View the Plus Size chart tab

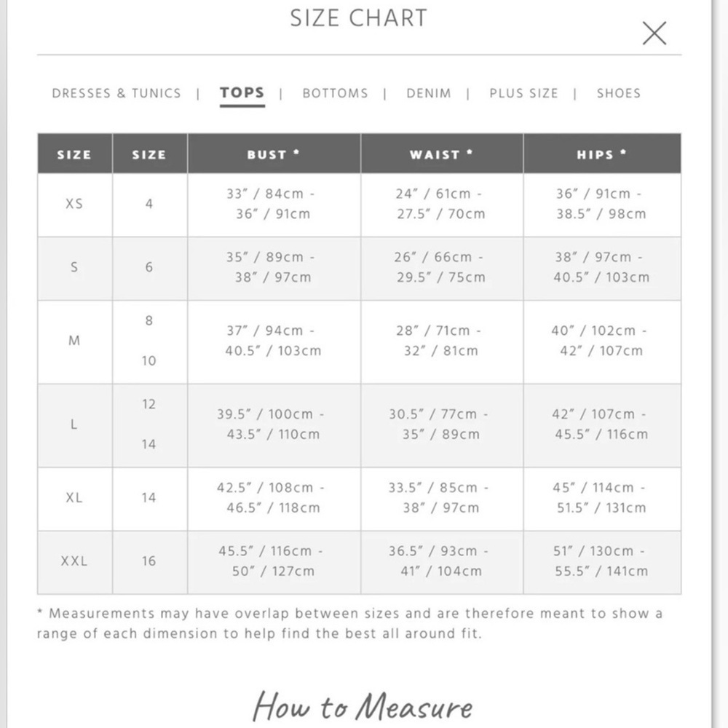(523, 93)
